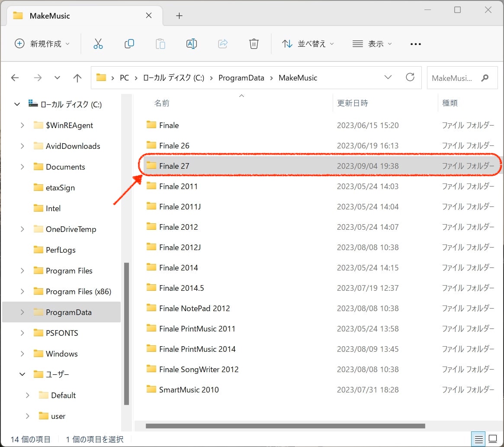Select Program Files (x86) in navigation tree
Viewport: 504px width, 447px height.
[78, 291]
